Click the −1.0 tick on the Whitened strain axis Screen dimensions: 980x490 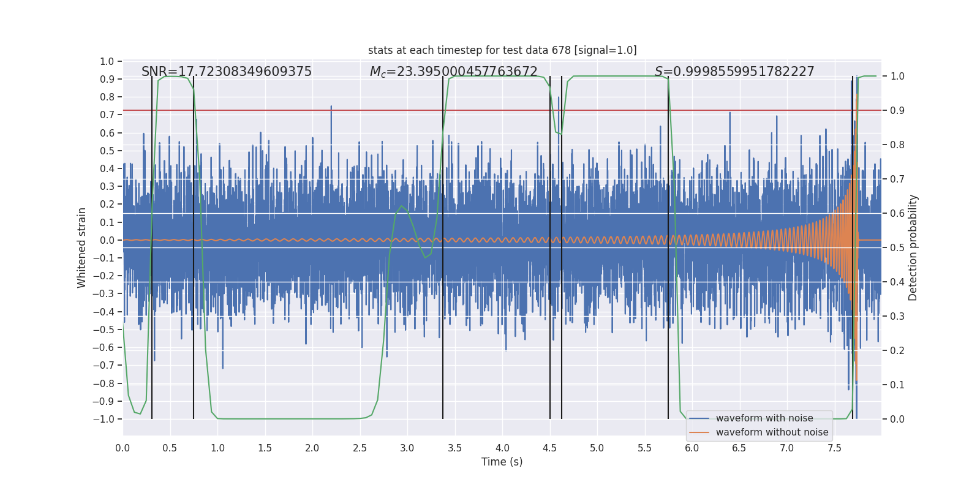coord(104,419)
